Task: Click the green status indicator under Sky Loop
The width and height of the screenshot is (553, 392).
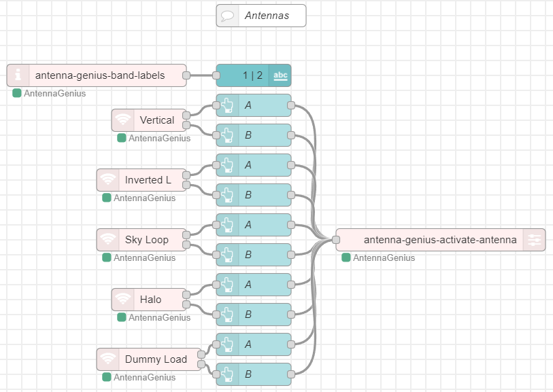Action: tap(107, 257)
